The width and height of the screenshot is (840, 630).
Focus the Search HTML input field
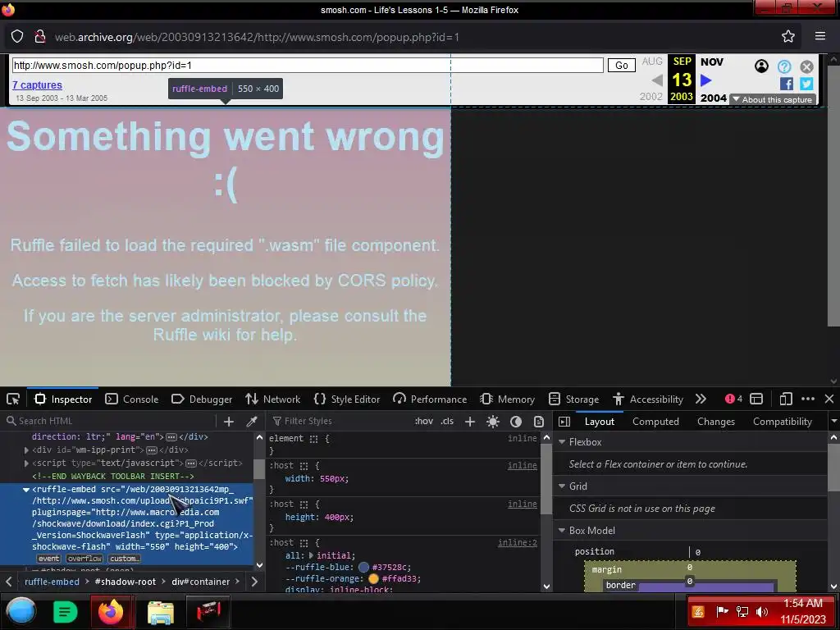pyautogui.click(x=110, y=421)
